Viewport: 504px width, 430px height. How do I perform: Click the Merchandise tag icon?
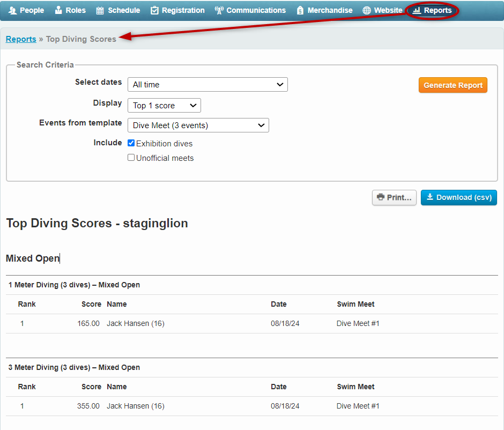(300, 10)
